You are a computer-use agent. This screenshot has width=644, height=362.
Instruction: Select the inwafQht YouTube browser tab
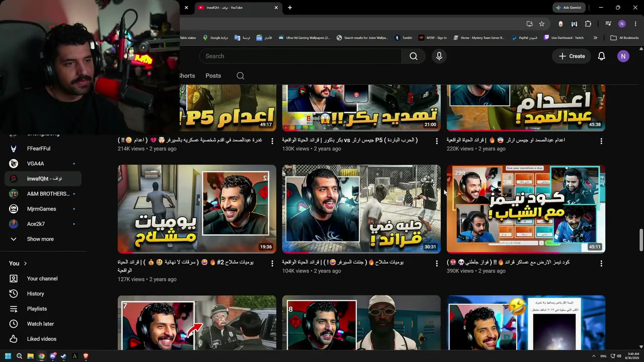(x=237, y=8)
